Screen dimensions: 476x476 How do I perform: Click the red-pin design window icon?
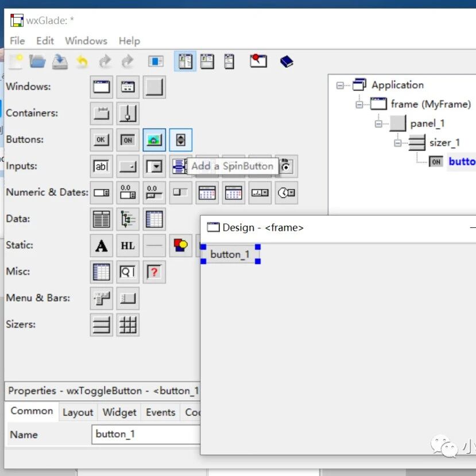(258, 61)
